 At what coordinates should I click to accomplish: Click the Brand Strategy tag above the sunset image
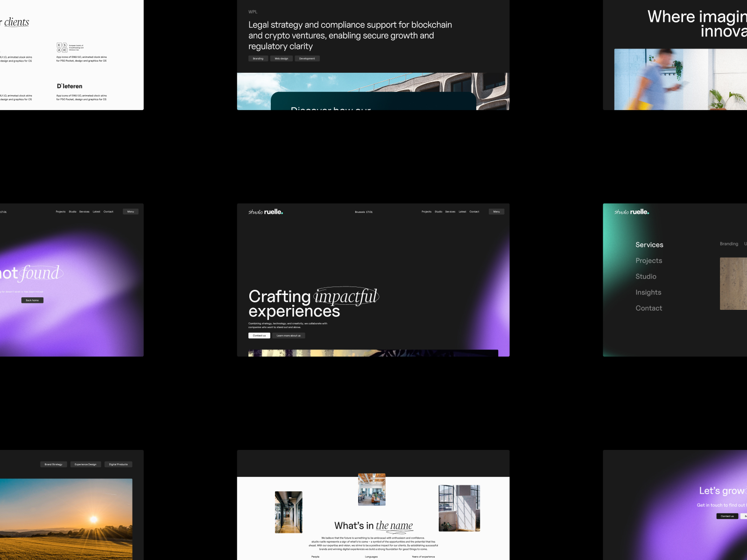[54, 464]
